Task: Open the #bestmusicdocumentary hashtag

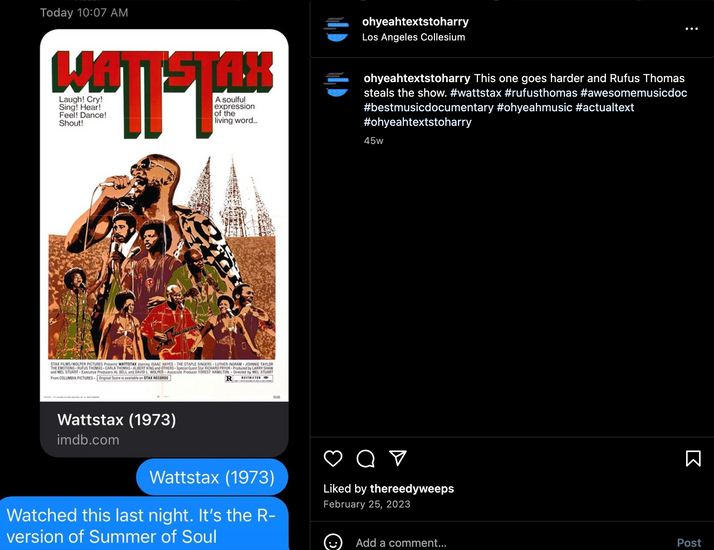Action: tap(428, 107)
